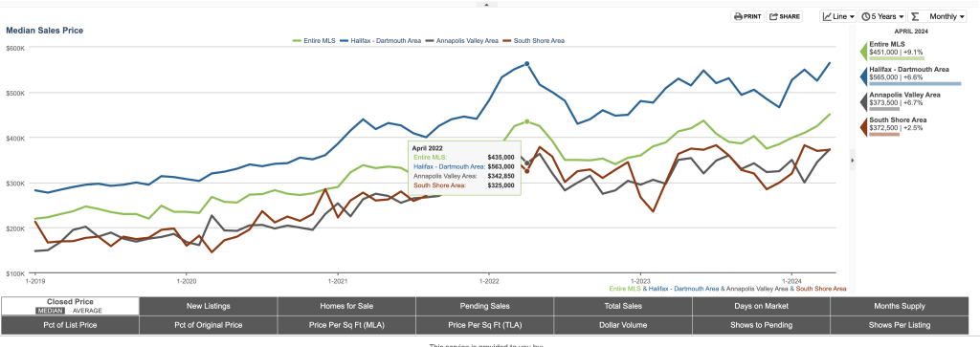This screenshot has width=980, height=347.
Task: Click the 1-2023 x-axis label
Action: [640, 281]
